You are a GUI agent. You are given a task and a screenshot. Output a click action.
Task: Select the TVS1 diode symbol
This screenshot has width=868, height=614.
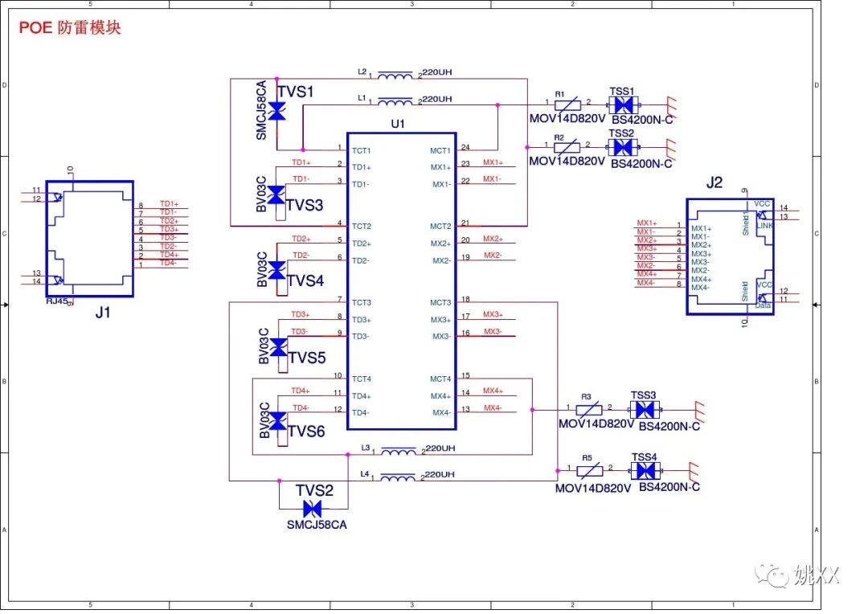(276, 111)
